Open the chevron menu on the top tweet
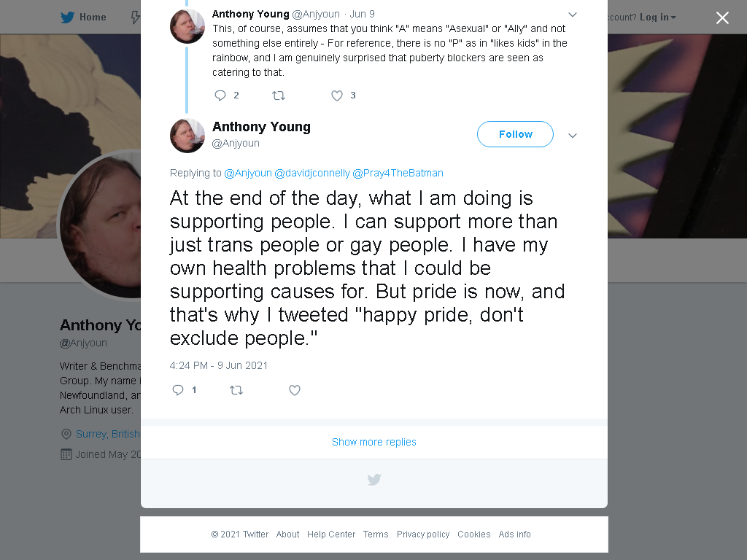Screen dimensions: 747x560 pyautogui.click(x=573, y=15)
